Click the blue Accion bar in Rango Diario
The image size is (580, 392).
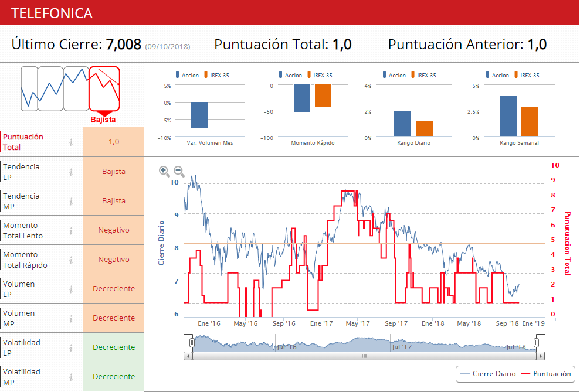click(x=402, y=124)
